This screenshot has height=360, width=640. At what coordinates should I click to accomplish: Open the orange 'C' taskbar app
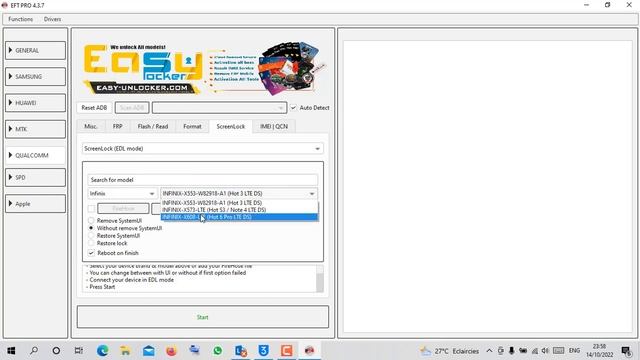coord(287,351)
